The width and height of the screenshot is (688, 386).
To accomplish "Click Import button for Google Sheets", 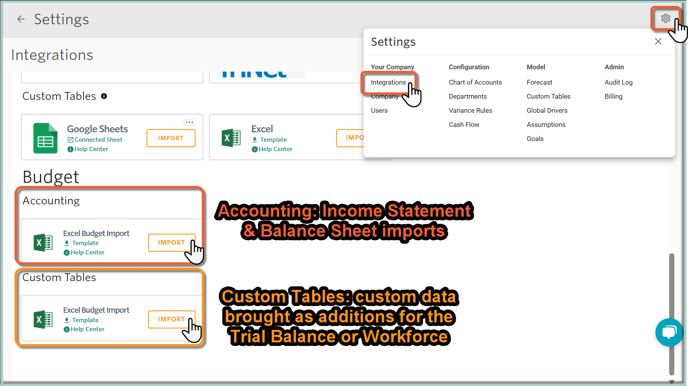I will coord(171,138).
